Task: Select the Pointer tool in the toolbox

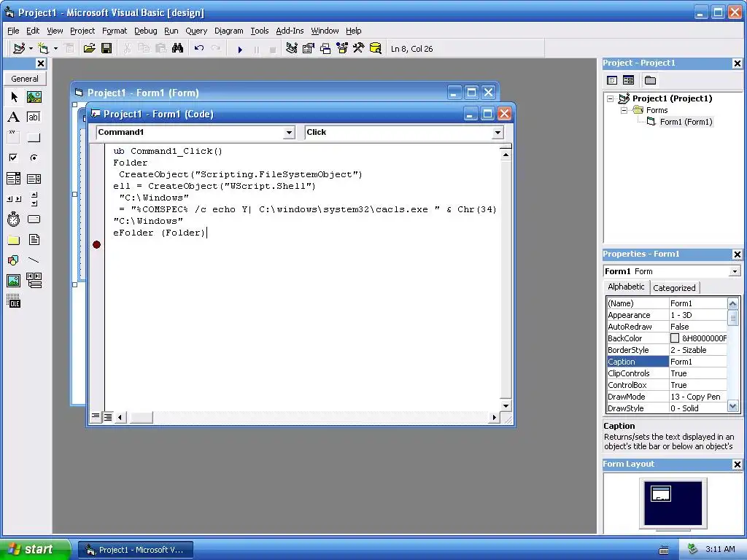Action: click(x=14, y=97)
